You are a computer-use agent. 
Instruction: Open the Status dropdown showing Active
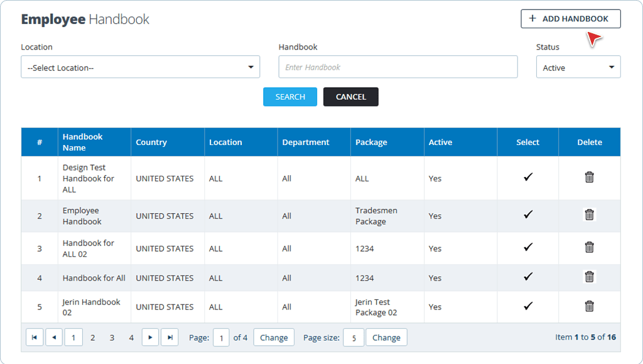pyautogui.click(x=578, y=67)
